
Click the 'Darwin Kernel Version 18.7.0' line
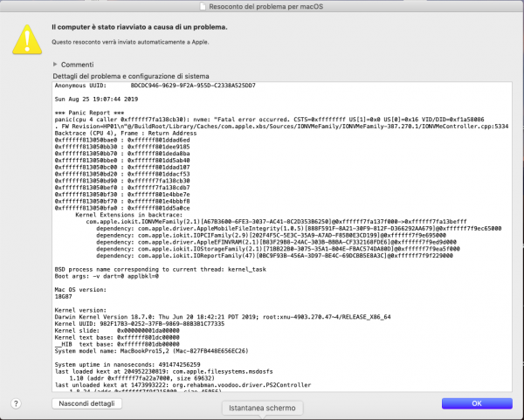coord(223,317)
